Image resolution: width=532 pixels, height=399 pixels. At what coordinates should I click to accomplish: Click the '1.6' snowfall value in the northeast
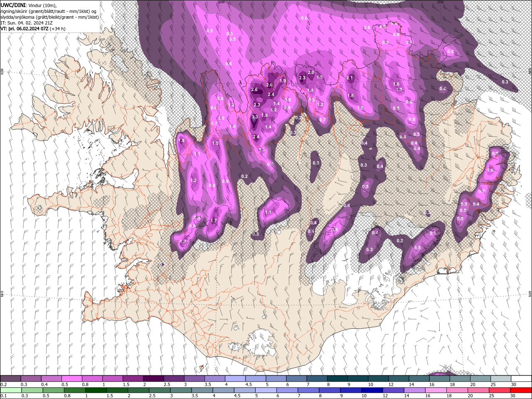(396, 84)
